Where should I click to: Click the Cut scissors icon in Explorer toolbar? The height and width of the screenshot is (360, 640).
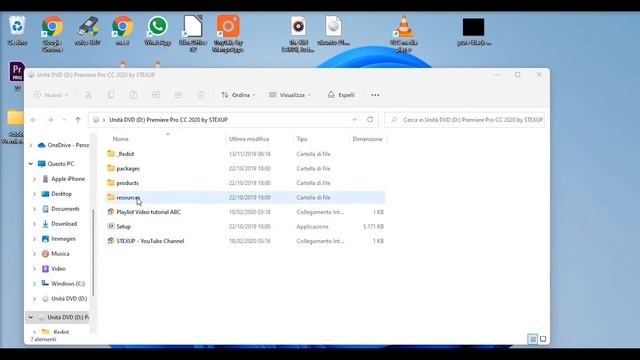[88, 95]
